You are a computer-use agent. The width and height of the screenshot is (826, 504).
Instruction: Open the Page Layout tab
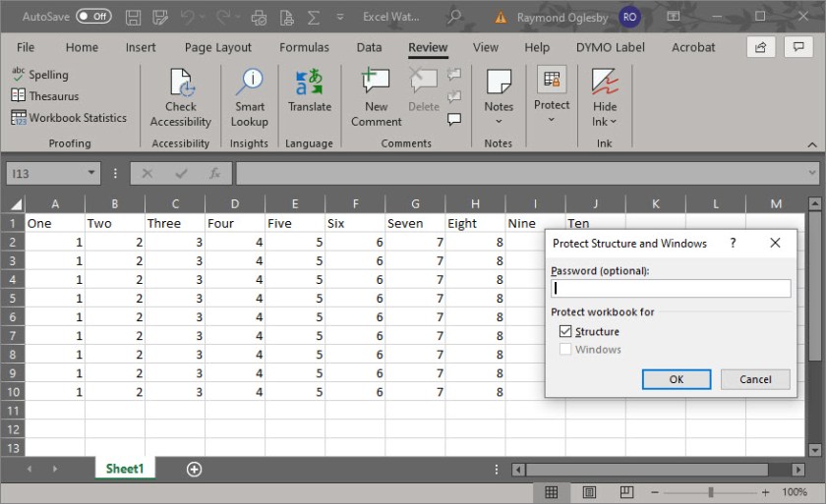tap(218, 47)
